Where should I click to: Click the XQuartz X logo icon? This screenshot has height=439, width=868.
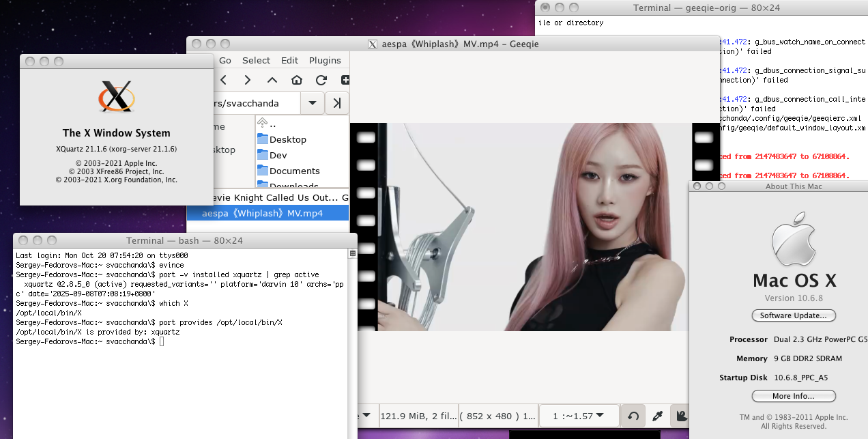[117, 96]
